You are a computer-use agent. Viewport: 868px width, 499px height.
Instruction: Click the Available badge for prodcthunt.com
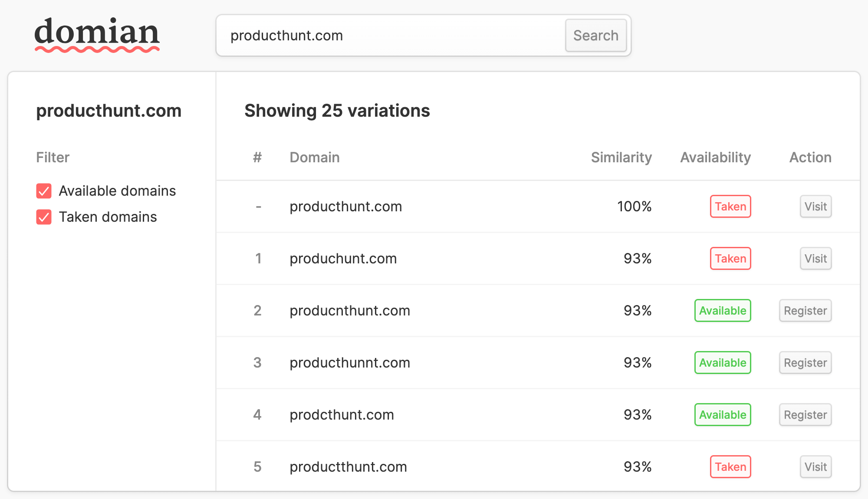coord(723,415)
